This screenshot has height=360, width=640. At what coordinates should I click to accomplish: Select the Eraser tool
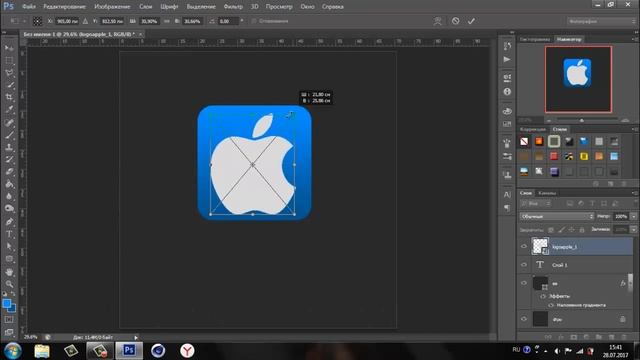(9, 172)
